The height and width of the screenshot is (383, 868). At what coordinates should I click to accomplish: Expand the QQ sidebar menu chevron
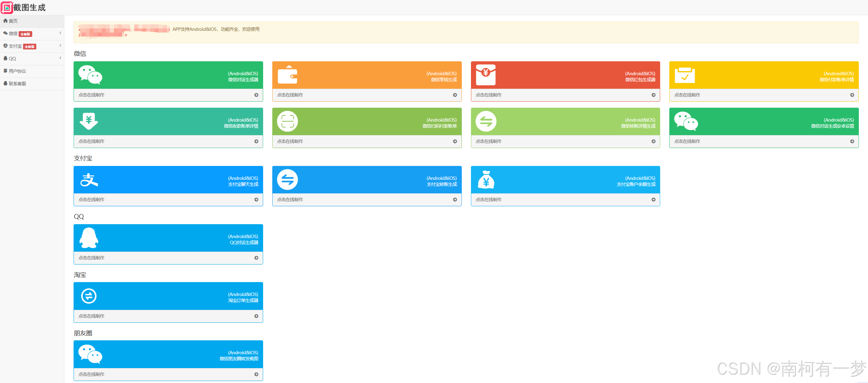[x=60, y=58]
